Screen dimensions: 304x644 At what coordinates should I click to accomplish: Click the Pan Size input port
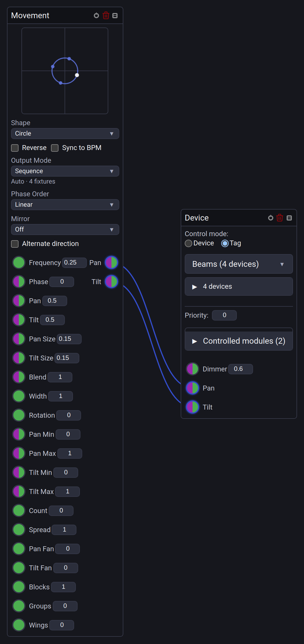19,339
